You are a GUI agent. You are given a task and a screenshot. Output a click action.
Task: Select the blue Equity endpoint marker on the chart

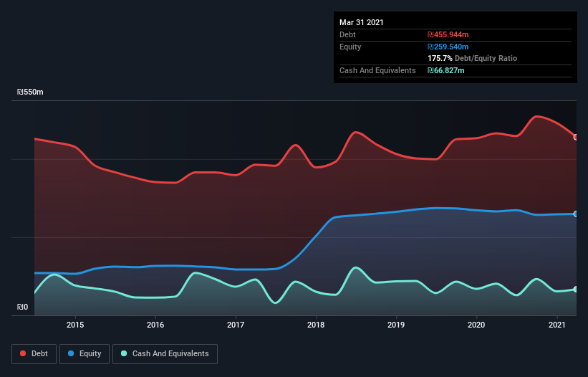pos(576,214)
